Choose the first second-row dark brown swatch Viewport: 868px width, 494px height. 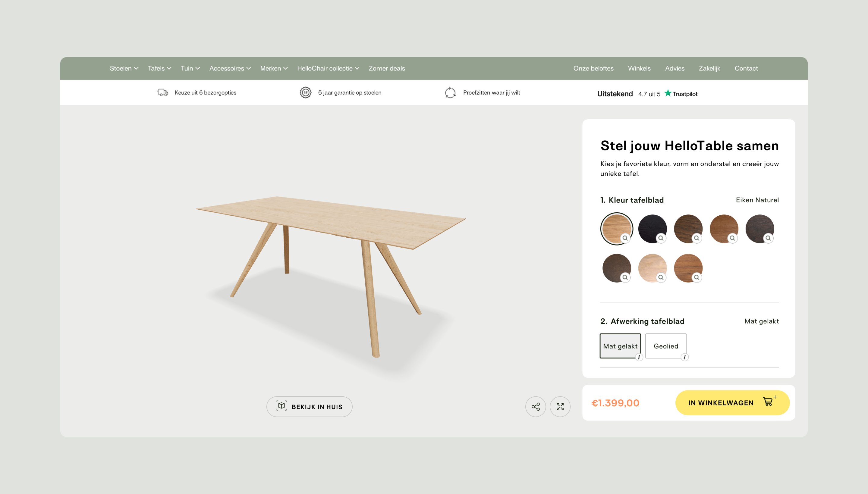tap(616, 268)
